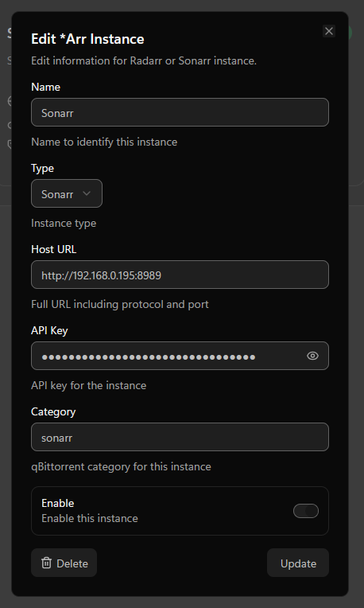This screenshot has height=608, width=364.
Task: Click the Type label above the dropdown
Action: point(43,168)
